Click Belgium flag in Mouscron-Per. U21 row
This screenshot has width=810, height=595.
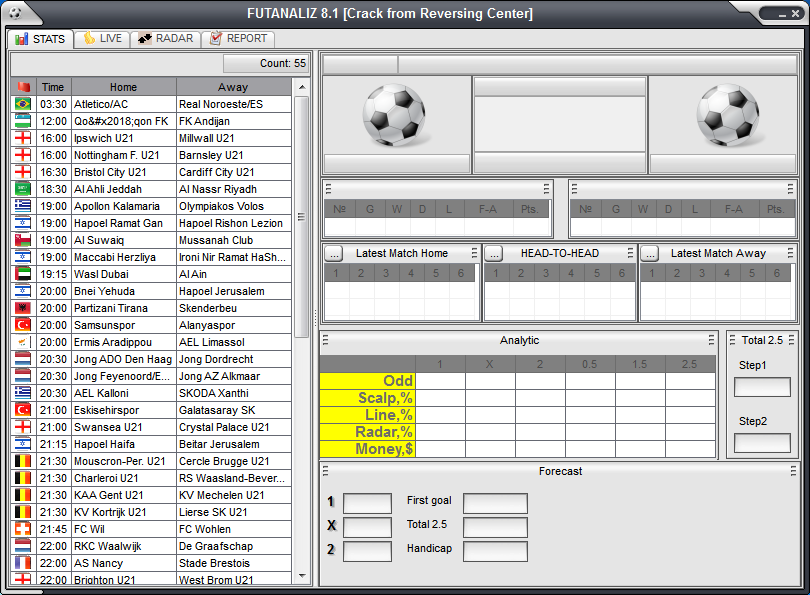23,461
